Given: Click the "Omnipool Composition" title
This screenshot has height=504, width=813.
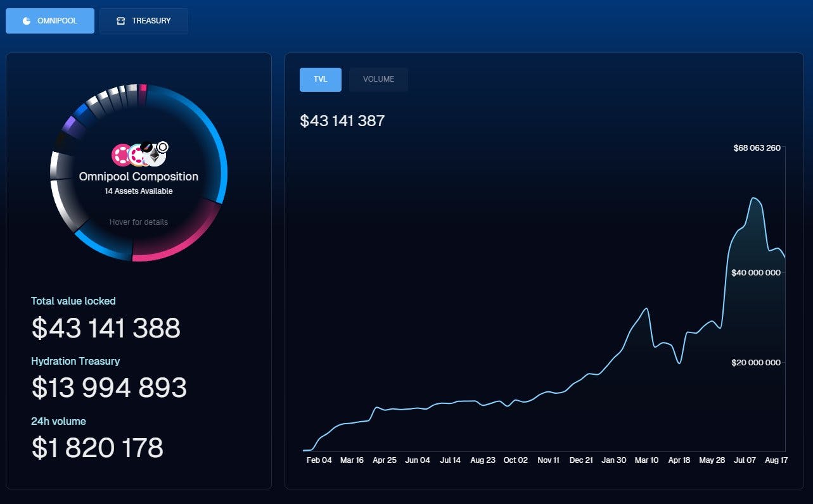Looking at the screenshot, I should click(x=139, y=177).
